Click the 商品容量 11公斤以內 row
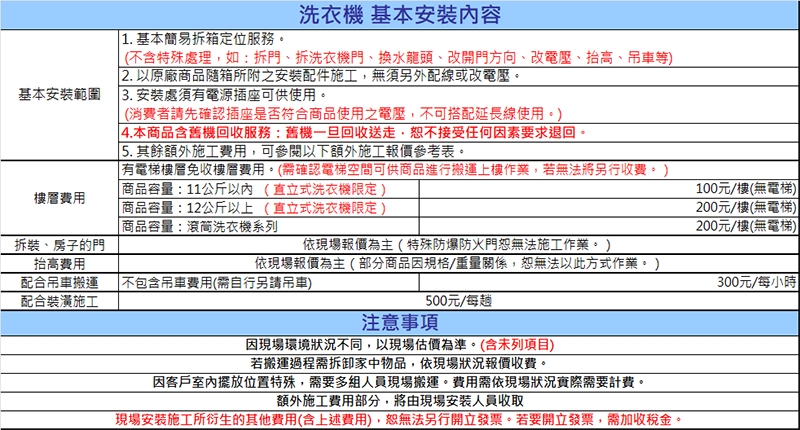800x430 pixels. click(x=252, y=189)
